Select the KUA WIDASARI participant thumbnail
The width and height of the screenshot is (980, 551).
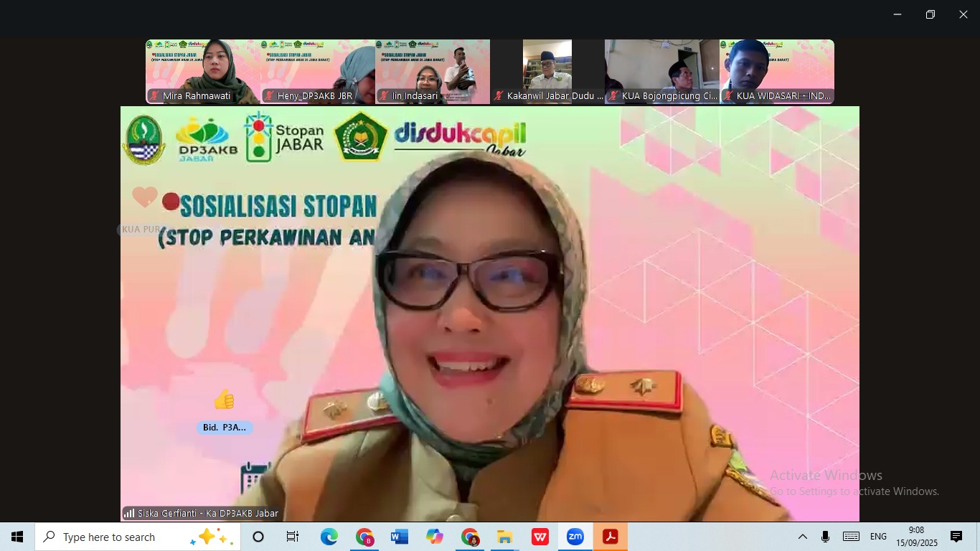(777, 72)
